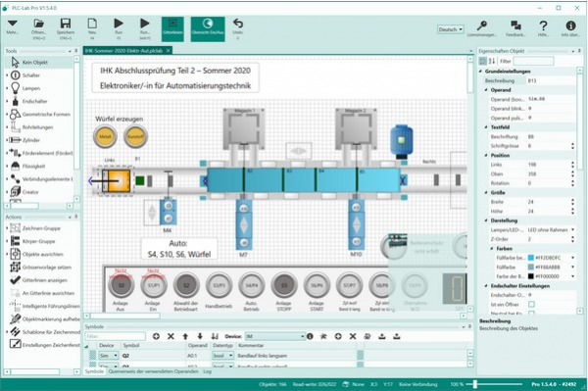Start simulation with the first Run button
This screenshot has width=588, height=391.
point(119,27)
